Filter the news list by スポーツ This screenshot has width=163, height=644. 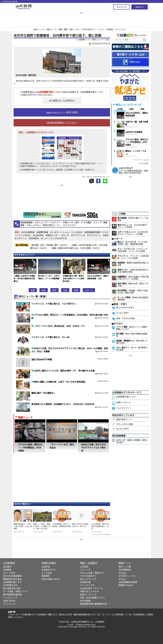pos(89,290)
